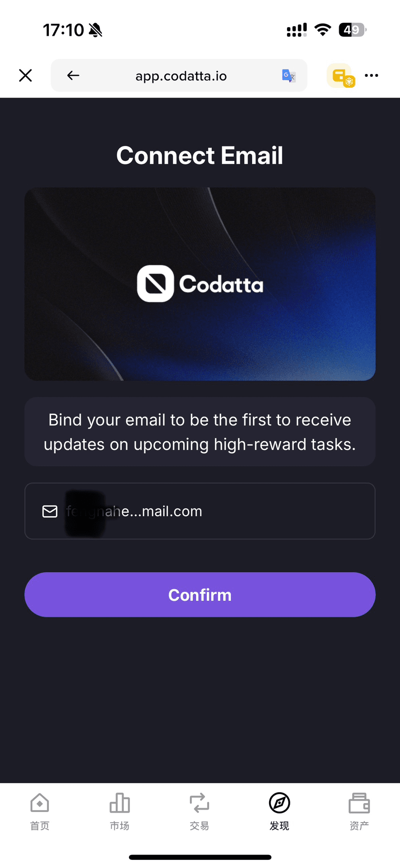Select the 发现 discover tab
The height and width of the screenshot is (868, 400).
[x=279, y=812]
